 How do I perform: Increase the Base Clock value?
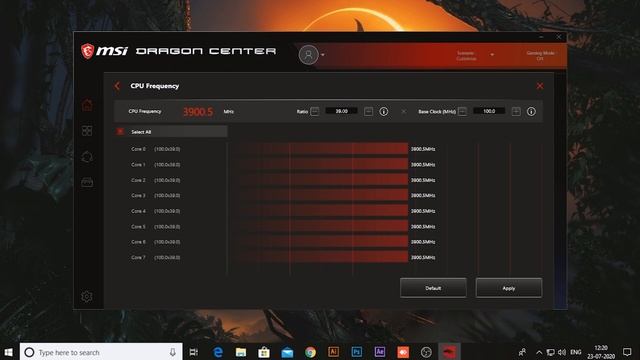tap(516, 111)
